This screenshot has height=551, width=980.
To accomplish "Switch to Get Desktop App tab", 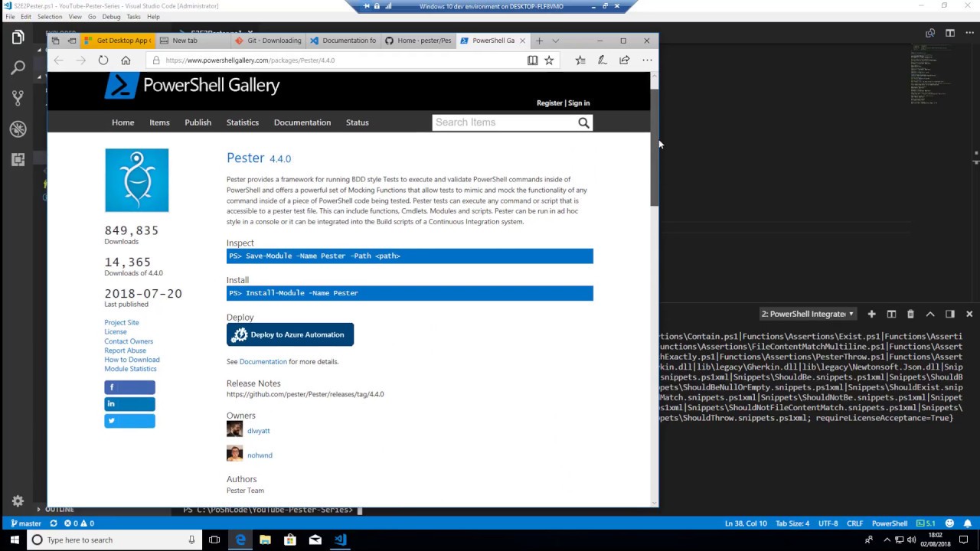I will click(x=117, y=41).
